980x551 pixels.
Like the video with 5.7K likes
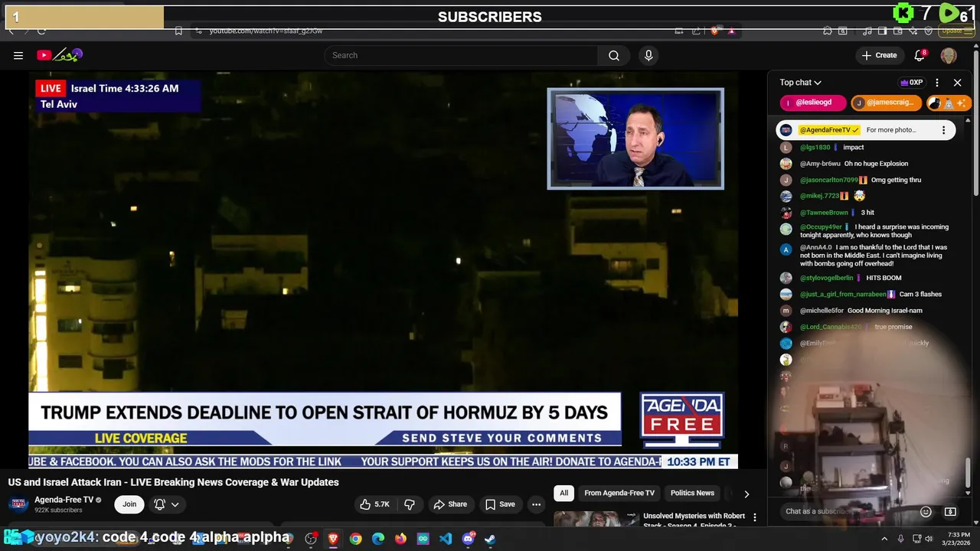click(374, 504)
